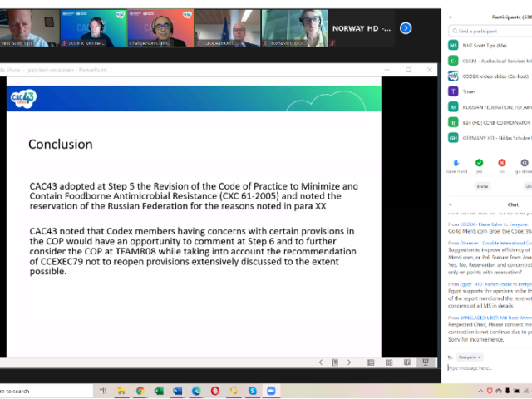Go to next slide in PowerPoint slideshow
This screenshot has width=532, height=399.
[349, 362]
